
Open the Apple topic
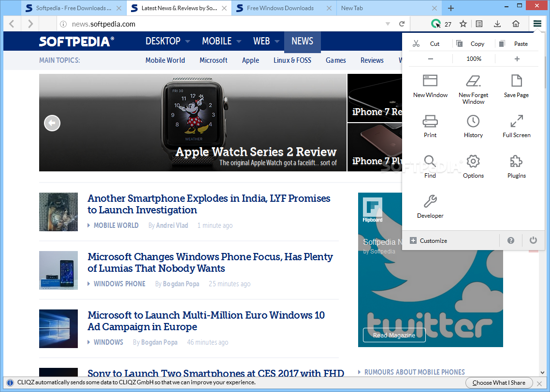click(x=250, y=60)
